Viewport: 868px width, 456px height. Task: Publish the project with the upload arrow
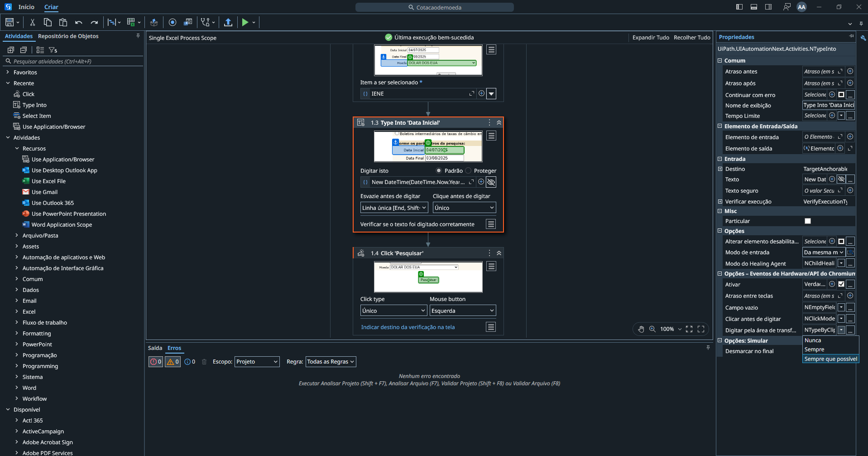[x=228, y=22]
